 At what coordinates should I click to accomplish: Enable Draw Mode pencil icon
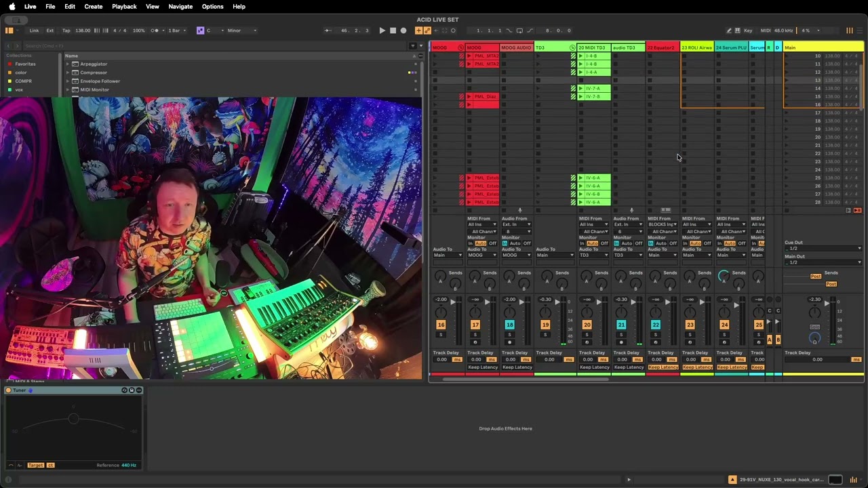pyautogui.click(x=729, y=30)
